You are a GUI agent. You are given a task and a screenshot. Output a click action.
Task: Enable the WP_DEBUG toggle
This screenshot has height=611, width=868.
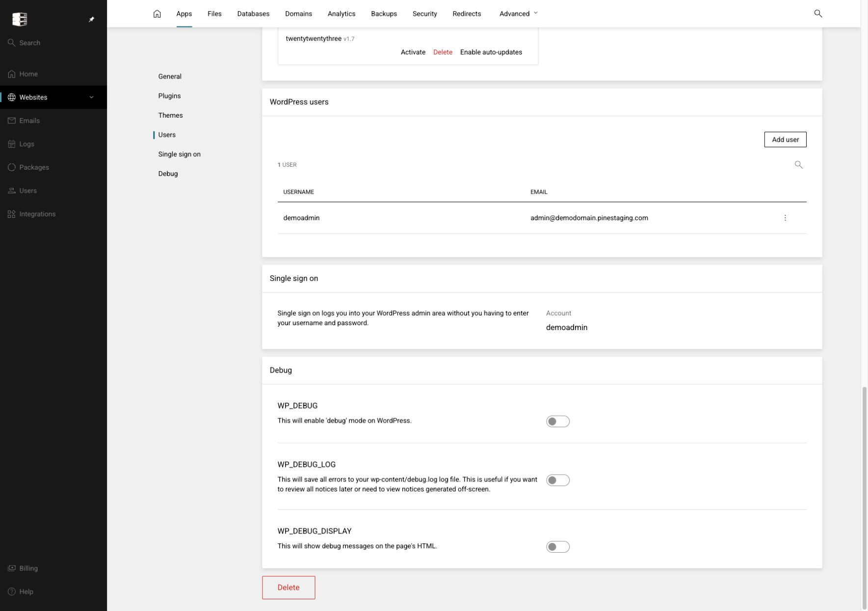pyautogui.click(x=557, y=421)
